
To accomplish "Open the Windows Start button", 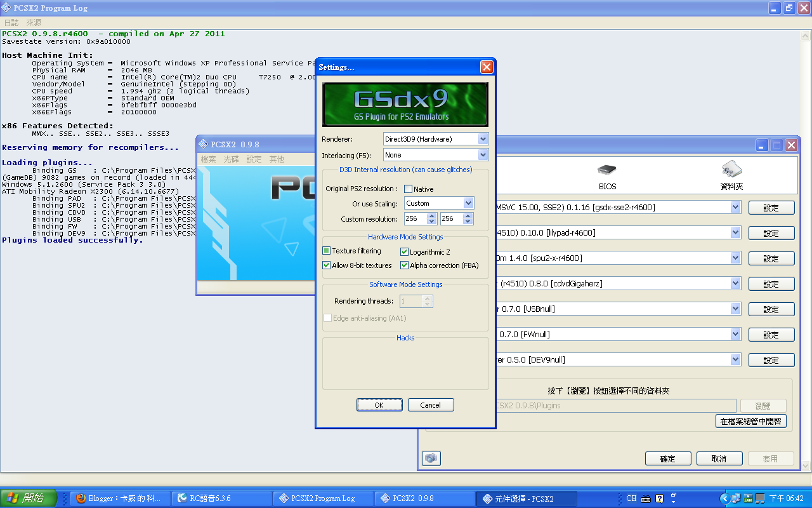I will pyautogui.click(x=29, y=498).
